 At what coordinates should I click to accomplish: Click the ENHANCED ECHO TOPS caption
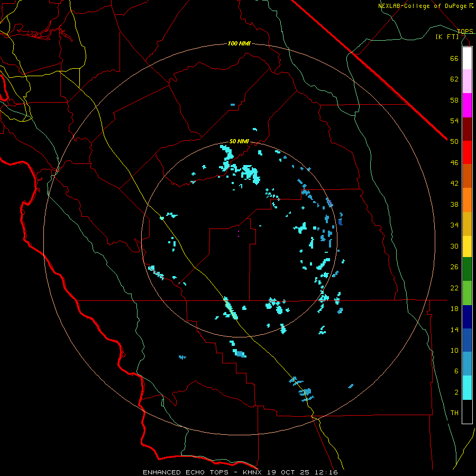(186, 472)
